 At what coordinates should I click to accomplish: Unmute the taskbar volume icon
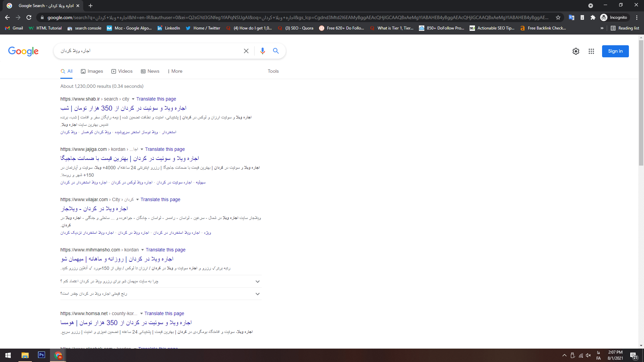[589, 355]
